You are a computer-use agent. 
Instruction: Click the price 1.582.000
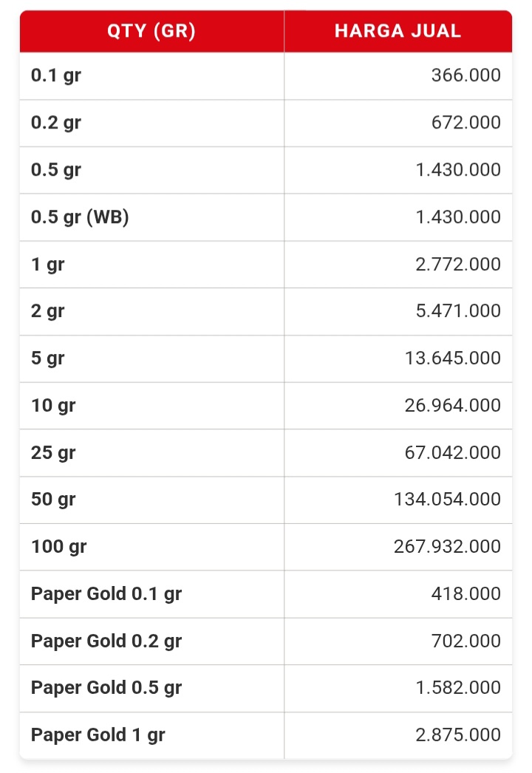[x=457, y=688]
